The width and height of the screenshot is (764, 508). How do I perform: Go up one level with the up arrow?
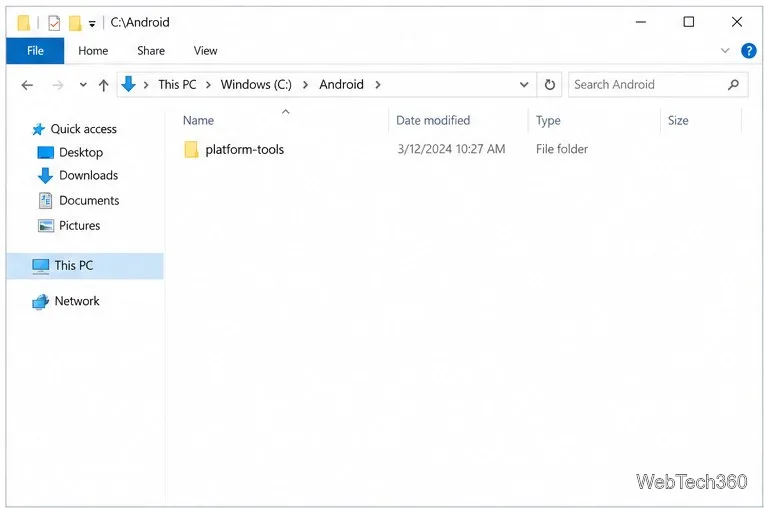click(103, 85)
